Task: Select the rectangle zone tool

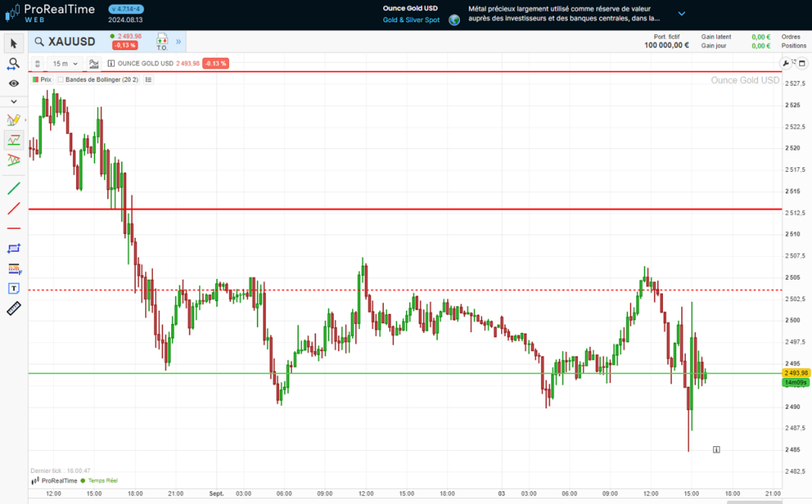Action: (13, 248)
